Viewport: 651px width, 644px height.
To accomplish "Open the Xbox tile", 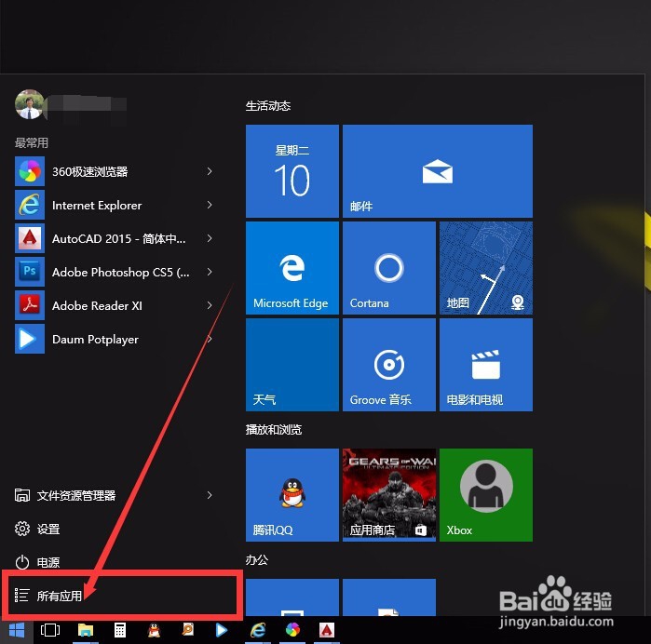I will tap(486, 495).
